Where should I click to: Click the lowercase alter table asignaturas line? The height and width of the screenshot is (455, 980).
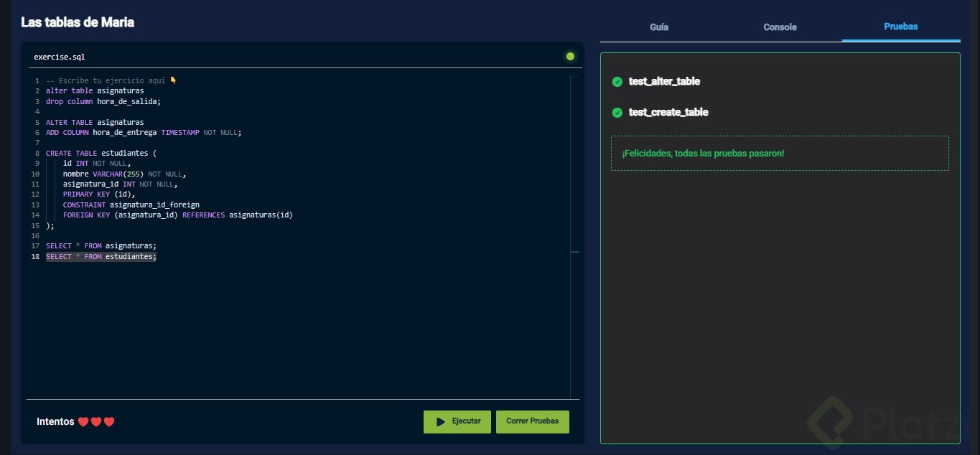(x=95, y=90)
